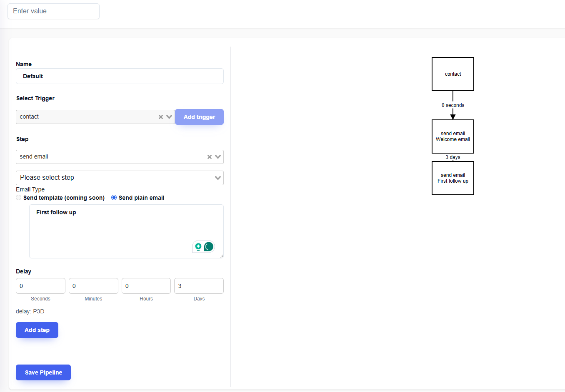Save the pipeline
The height and width of the screenshot is (392, 565).
(43, 372)
